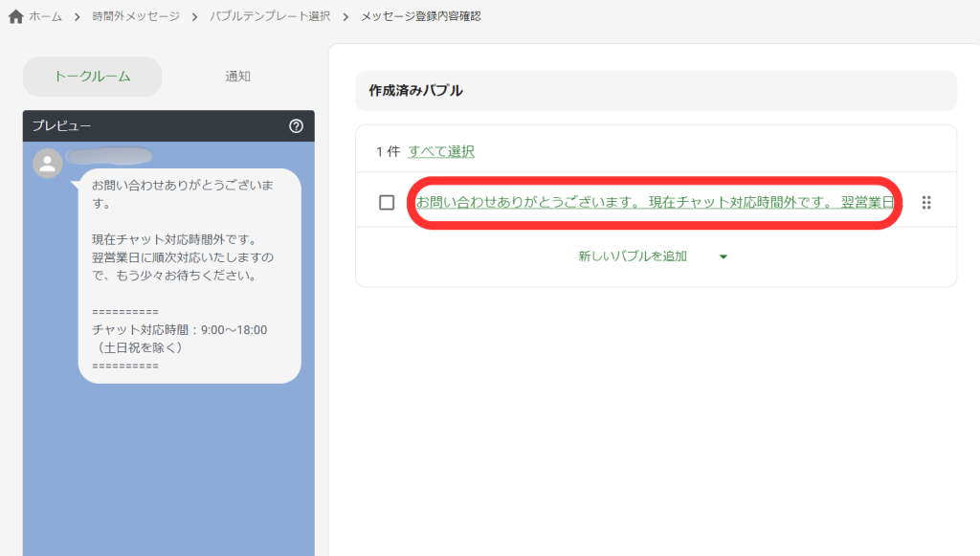Click the message bubble in the preview
This screenshot has width=980, height=556.
coord(189,276)
